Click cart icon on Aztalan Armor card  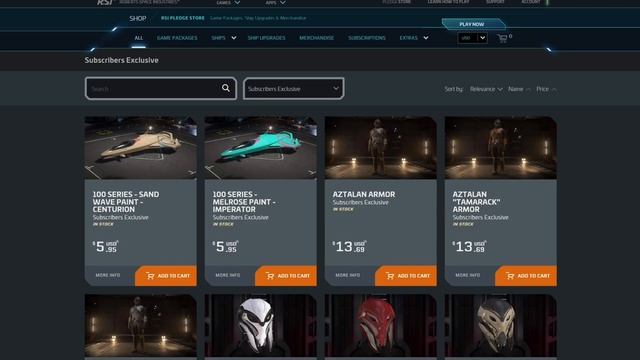390,276
